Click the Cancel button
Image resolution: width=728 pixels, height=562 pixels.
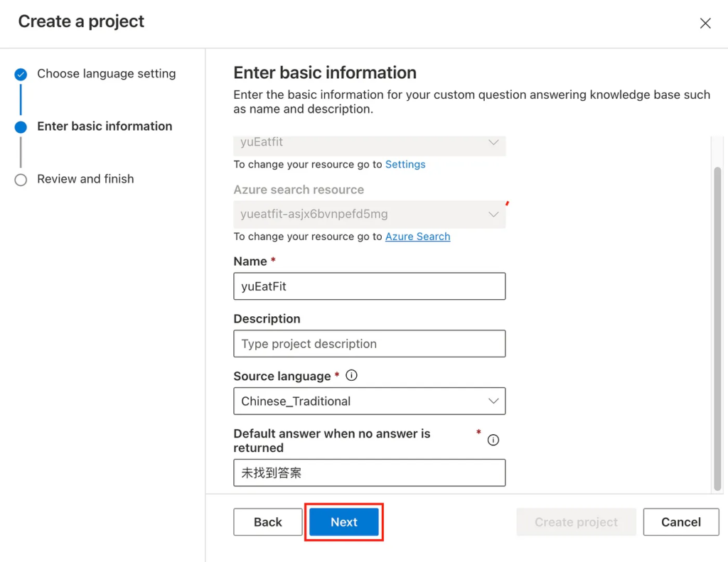pyautogui.click(x=680, y=522)
